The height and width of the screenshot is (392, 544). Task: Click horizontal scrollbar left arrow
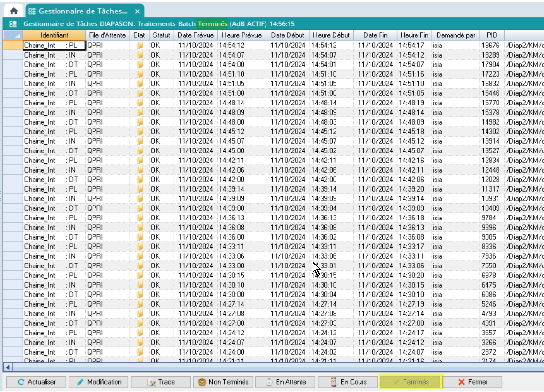[x=7, y=367]
